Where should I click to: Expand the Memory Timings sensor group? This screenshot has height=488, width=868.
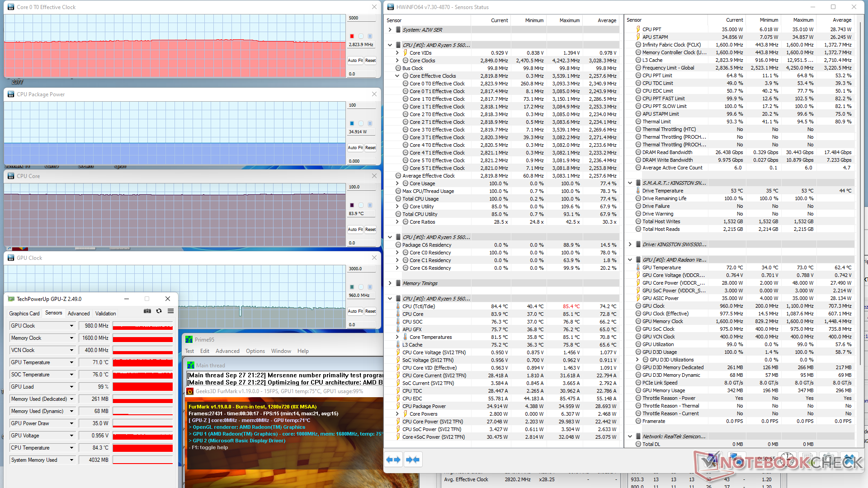[390, 283]
